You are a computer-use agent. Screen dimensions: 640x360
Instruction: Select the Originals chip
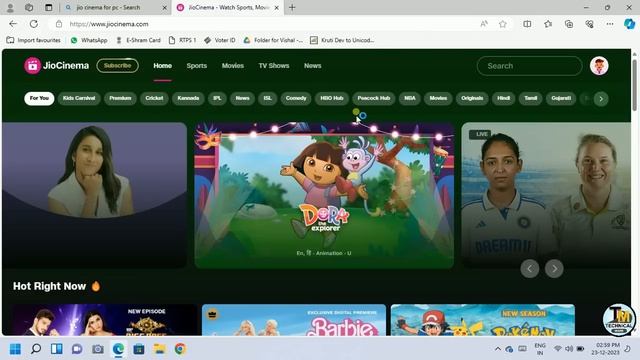pyautogui.click(x=472, y=98)
